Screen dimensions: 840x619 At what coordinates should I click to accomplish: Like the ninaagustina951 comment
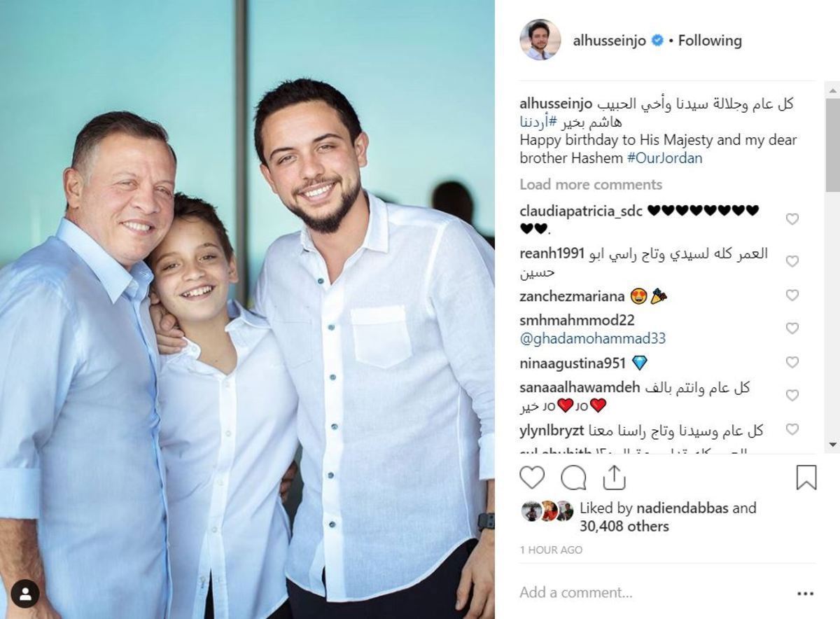pyautogui.click(x=792, y=363)
